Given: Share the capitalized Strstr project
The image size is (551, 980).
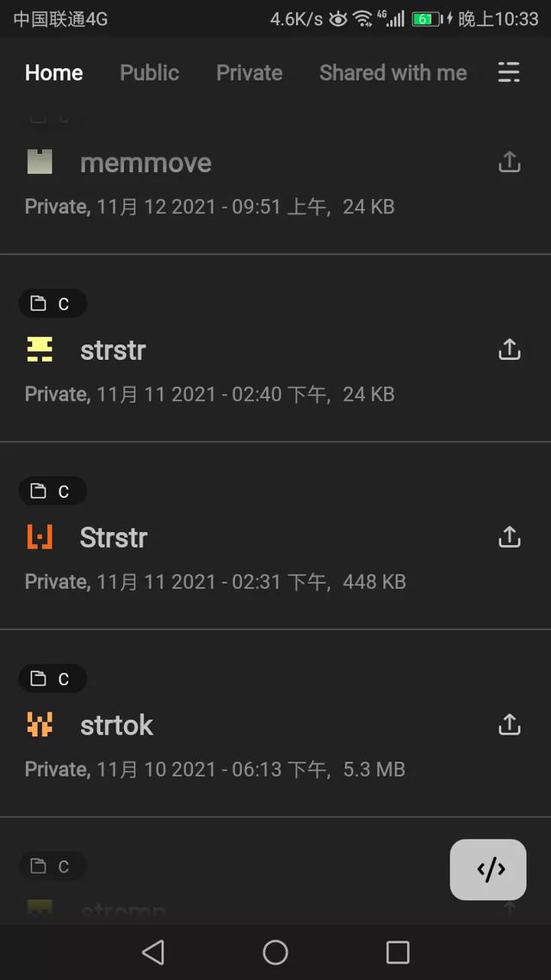Looking at the screenshot, I should pyautogui.click(x=509, y=537).
